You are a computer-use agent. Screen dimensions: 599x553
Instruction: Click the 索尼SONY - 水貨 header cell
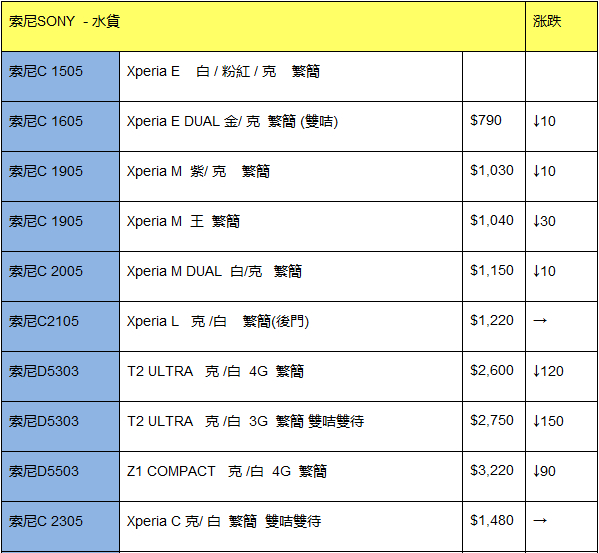(x=263, y=26)
